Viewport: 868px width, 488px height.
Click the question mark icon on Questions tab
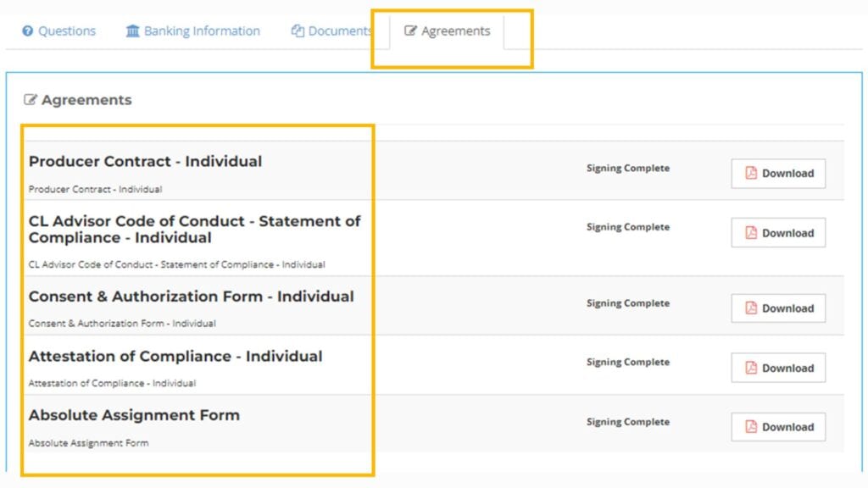click(27, 31)
